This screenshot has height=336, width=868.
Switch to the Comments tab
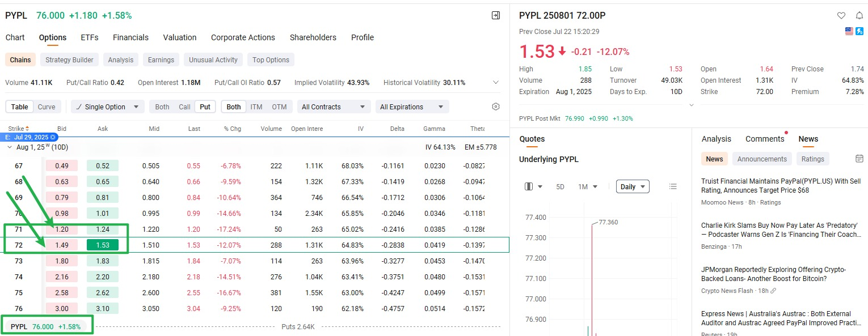tap(765, 139)
